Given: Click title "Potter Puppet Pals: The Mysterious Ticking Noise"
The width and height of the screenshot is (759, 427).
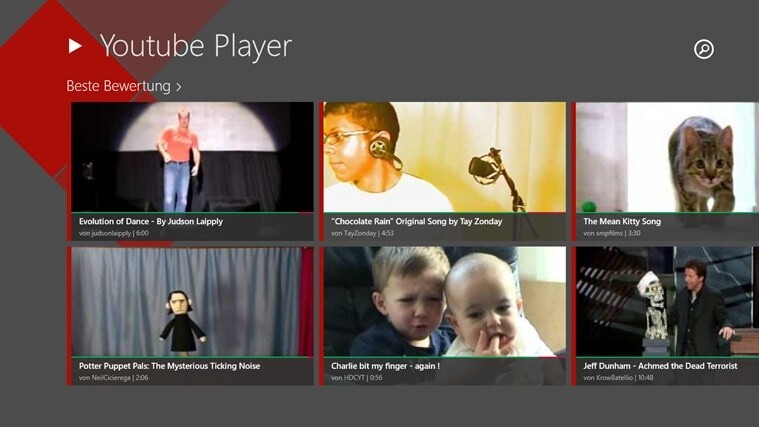Looking at the screenshot, I should point(169,366).
